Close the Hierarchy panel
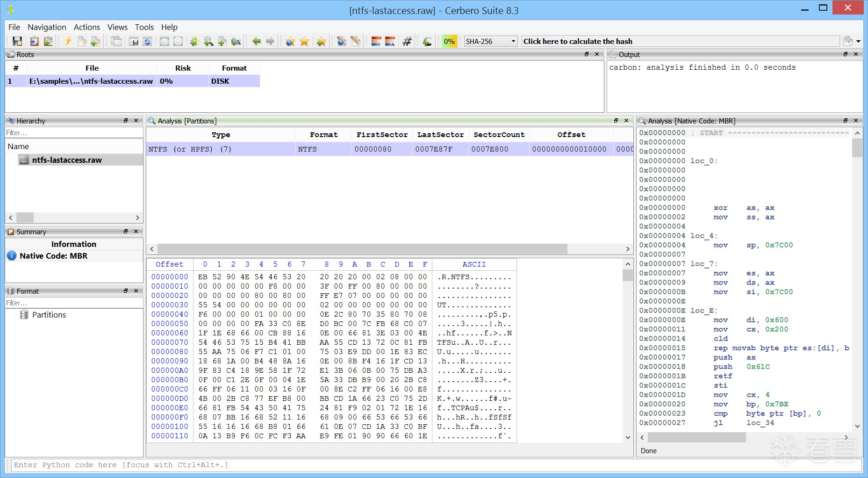 [x=136, y=121]
